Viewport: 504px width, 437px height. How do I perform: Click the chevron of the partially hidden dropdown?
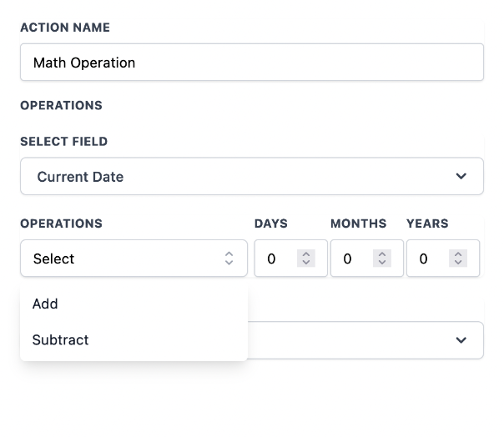tap(461, 340)
